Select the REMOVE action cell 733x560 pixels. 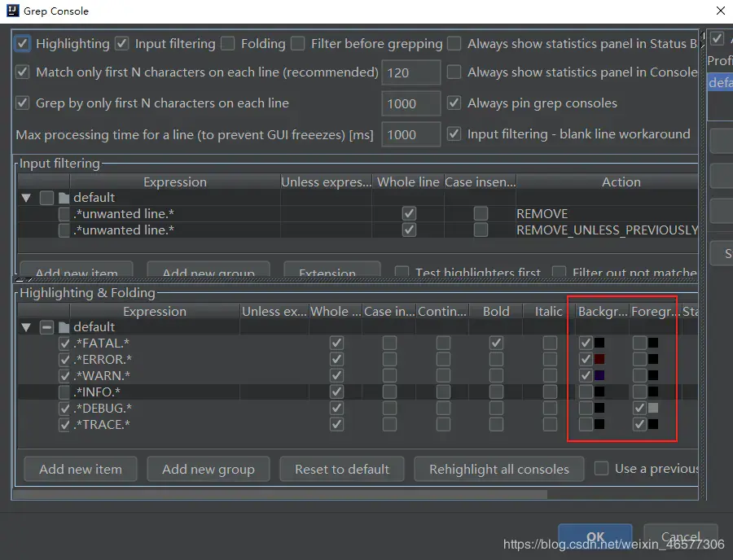coord(607,213)
